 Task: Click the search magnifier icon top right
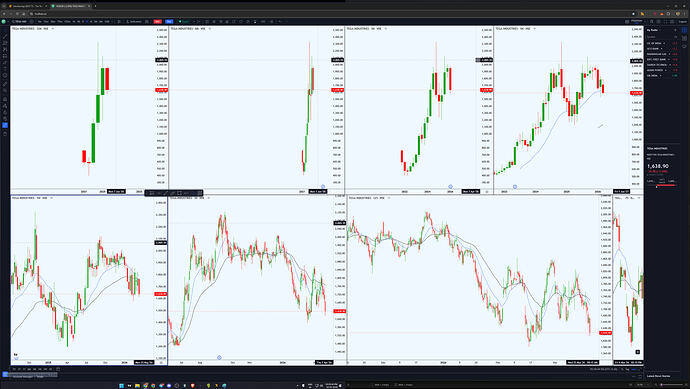tap(652, 21)
